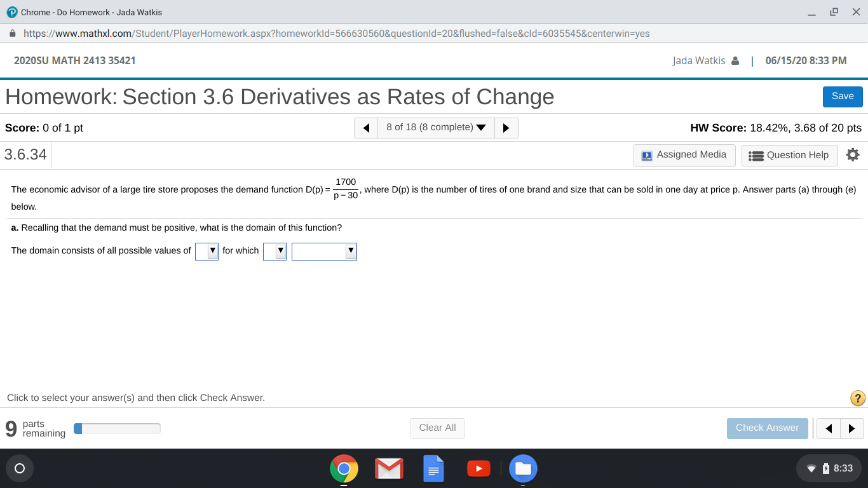The width and height of the screenshot is (868, 488).
Task: Click the Check Answer button
Action: (768, 428)
